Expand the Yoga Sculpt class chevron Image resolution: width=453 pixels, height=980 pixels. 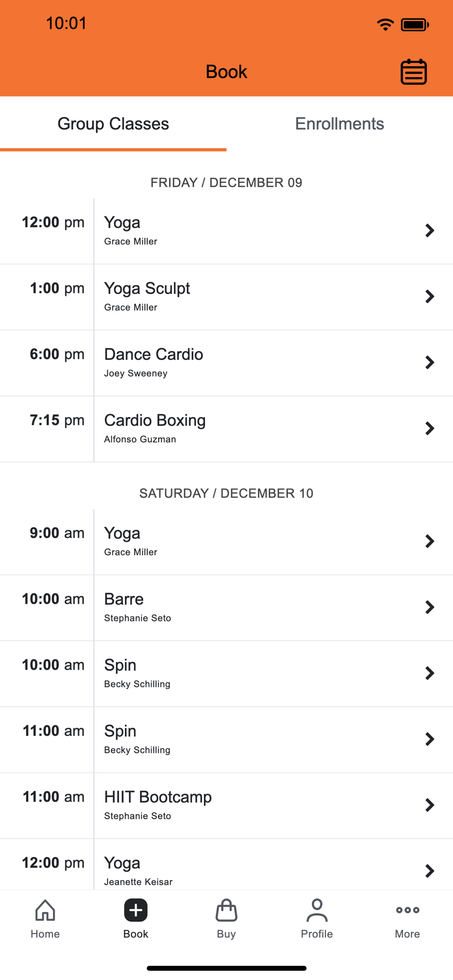pyautogui.click(x=429, y=296)
